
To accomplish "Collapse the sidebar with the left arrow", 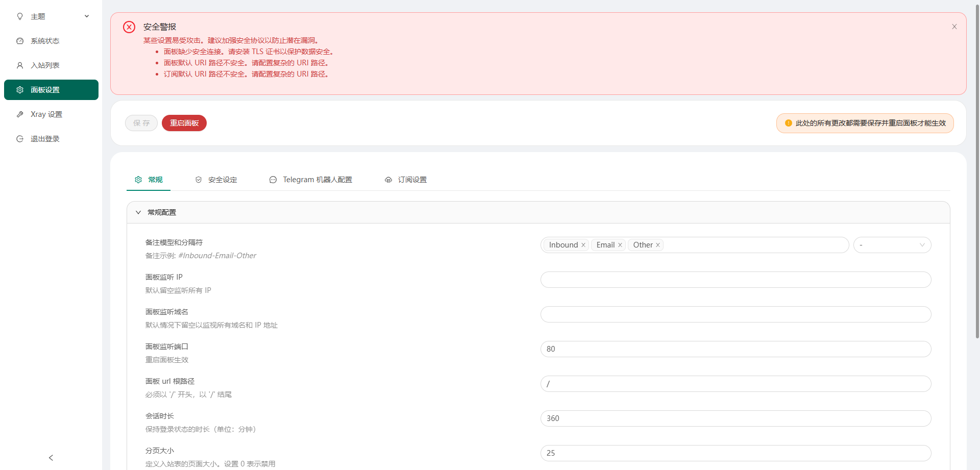I will (x=51, y=458).
